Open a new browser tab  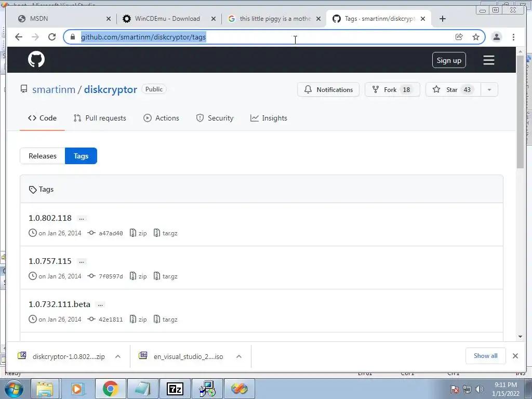point(443,19)
